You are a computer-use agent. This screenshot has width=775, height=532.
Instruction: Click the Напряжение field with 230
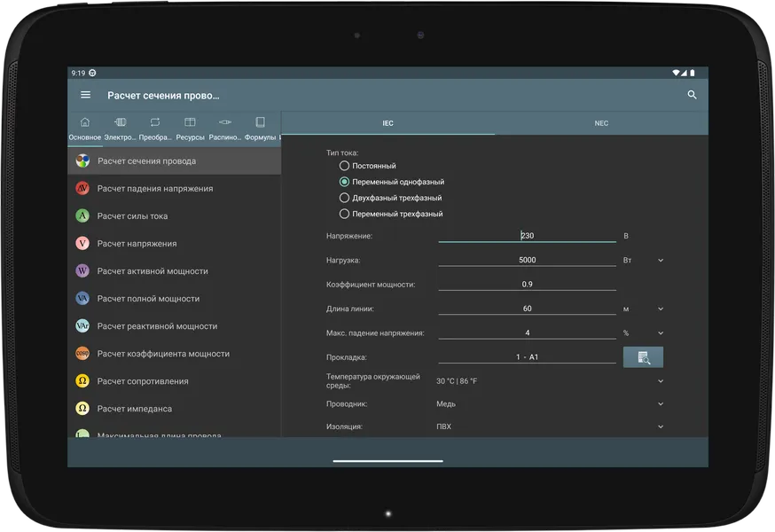527,235
